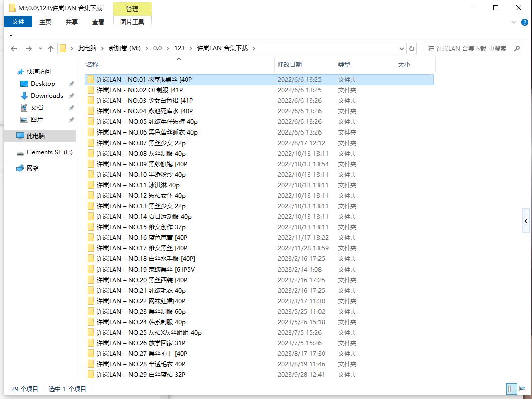Open Quick Access Toolbar customize dropdown
This screenshot has width=532, height=399.
coord(11,35)
